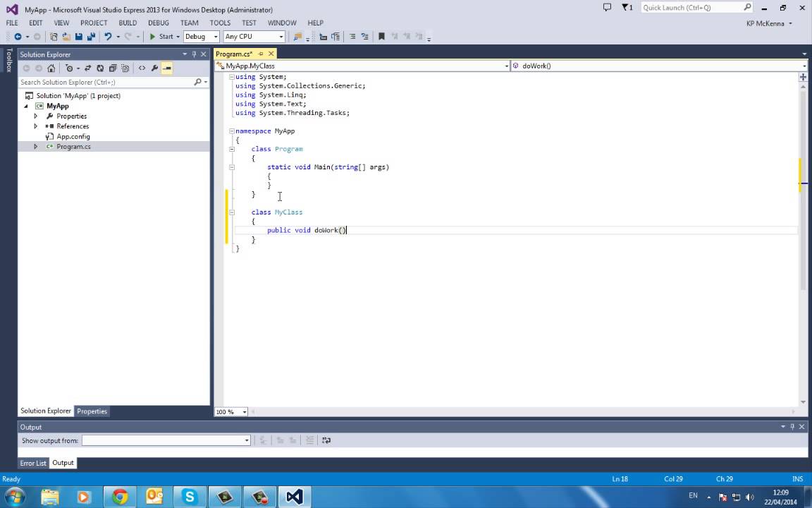Toggle auto-hide pin on Output panel
The image size is (812, 508).
tap(792, 427)
